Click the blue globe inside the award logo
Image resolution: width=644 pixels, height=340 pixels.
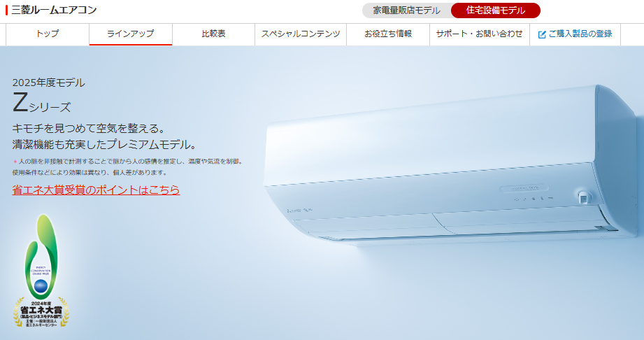(x=41, y=286)
